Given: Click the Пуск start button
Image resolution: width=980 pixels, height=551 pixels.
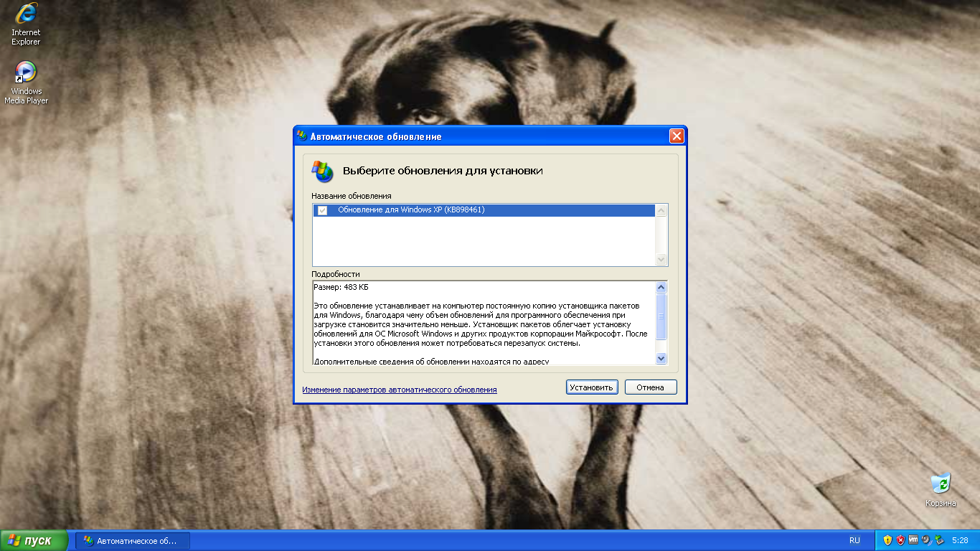Looking at the screenshot, I should pyautogui.click(x=34, y=540).
